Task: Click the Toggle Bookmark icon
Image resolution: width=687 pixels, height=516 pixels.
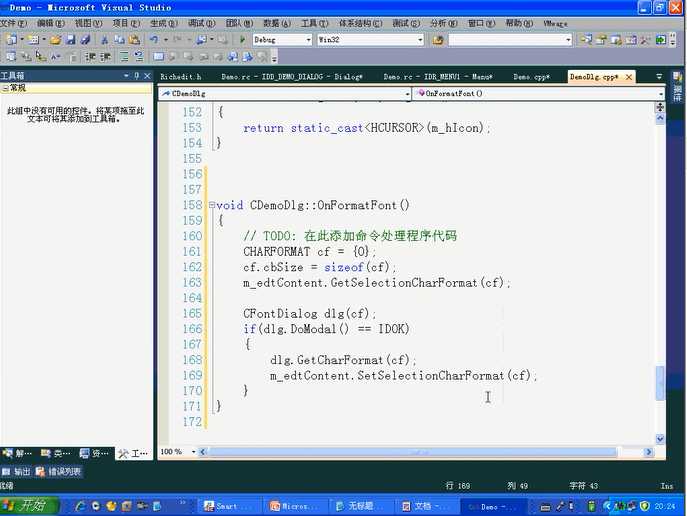Action: coord(158,57)
